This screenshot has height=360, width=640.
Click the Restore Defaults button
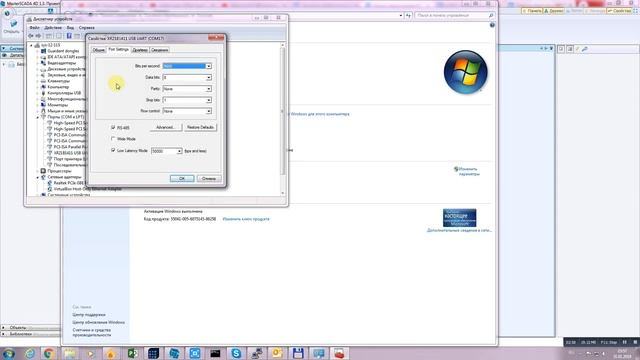pos(200,127)
